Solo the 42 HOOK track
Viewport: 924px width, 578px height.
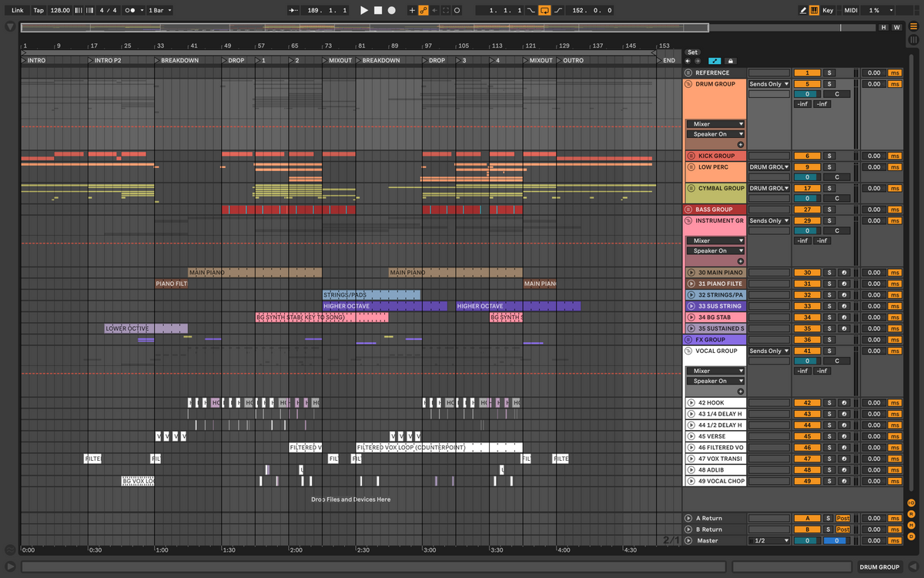(x=829, y=403)
